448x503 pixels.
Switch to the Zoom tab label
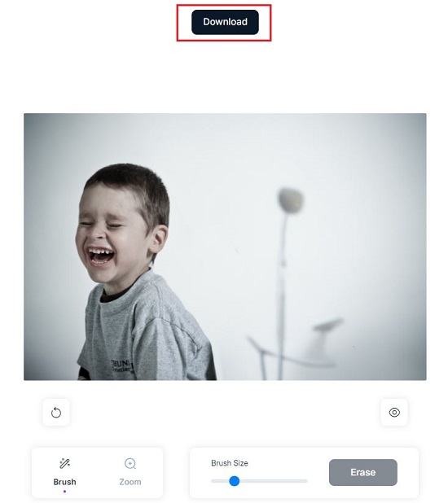tap(130, 482)
